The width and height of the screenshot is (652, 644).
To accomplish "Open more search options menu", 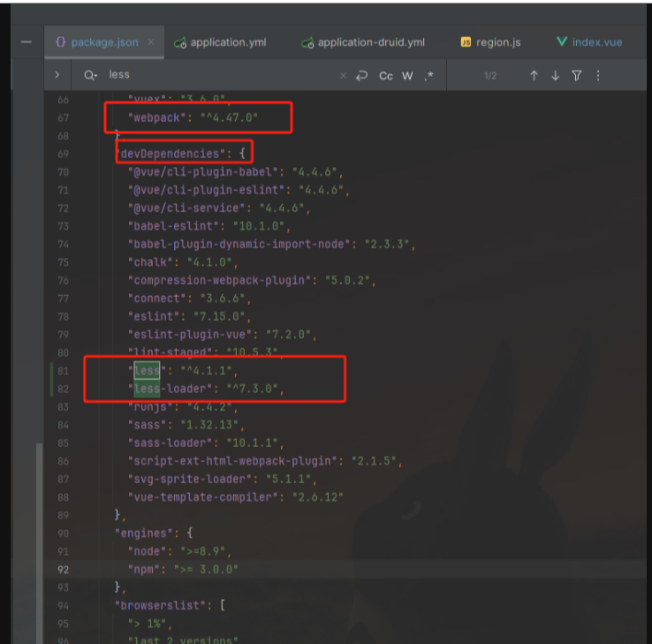I will click(x=598, y=76).
